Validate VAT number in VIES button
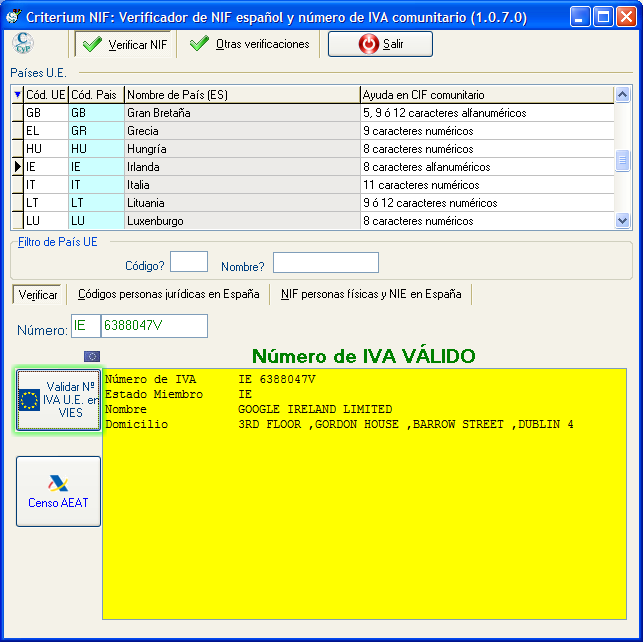This screenshot has height=642, width=643. point(58,400)
